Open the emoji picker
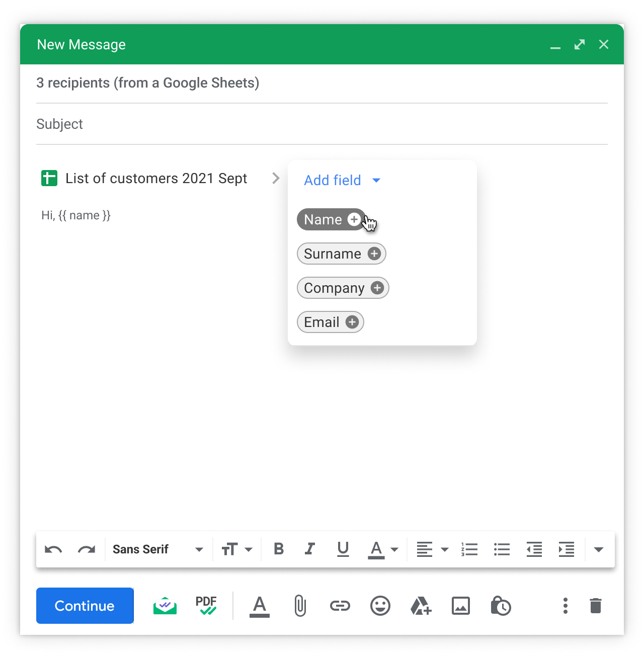Image resolution: width=644 pixels, height=658 pixels. point(380,606)
